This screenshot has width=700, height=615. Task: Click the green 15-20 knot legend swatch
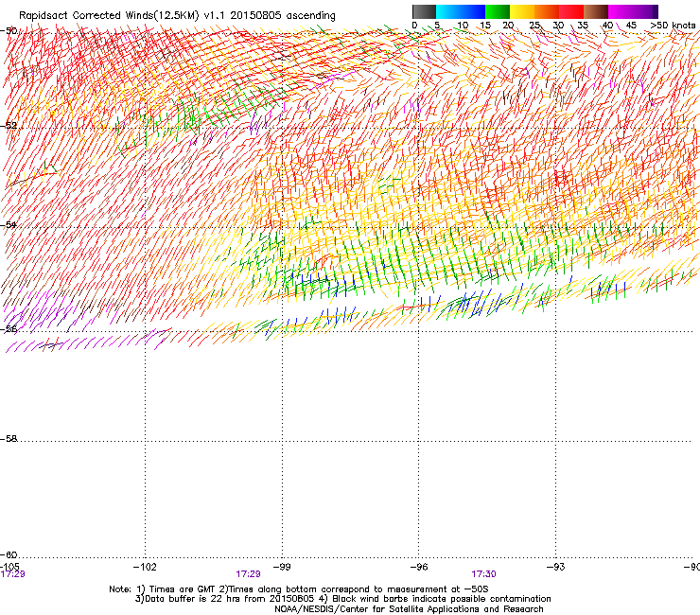(498, 11)
